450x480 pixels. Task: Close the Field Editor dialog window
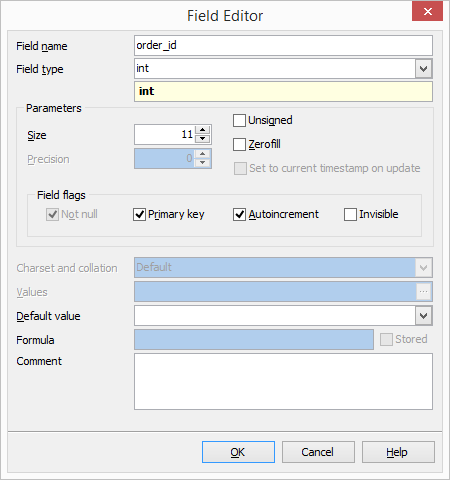point(428,12)
